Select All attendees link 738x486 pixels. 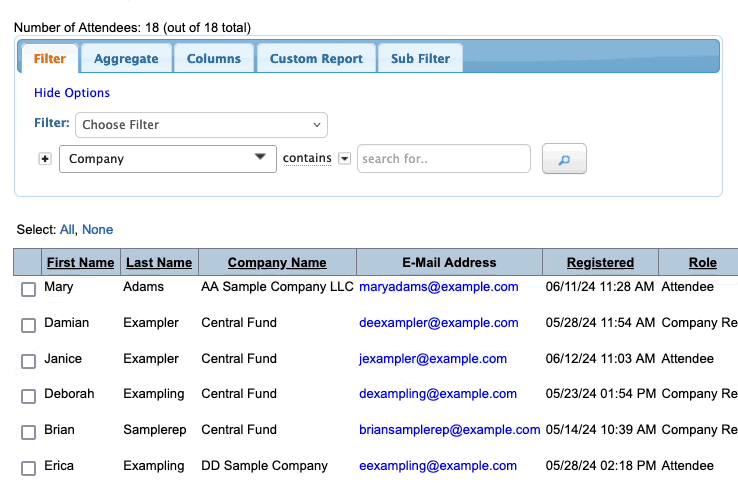[67, 230]
